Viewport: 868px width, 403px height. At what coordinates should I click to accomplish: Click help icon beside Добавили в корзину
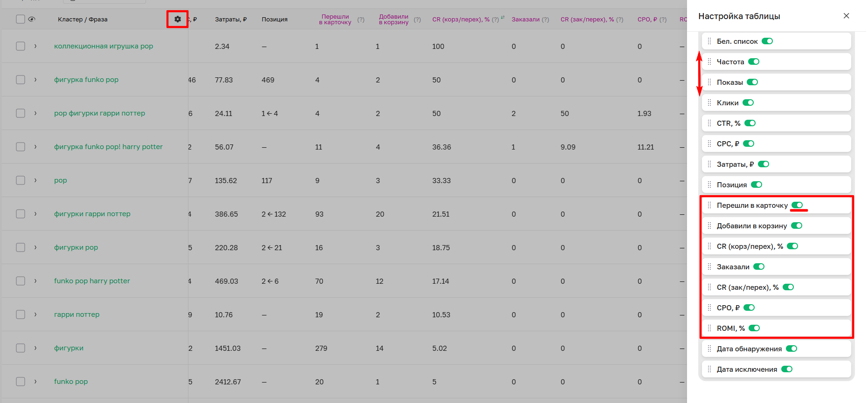[417, 20]
